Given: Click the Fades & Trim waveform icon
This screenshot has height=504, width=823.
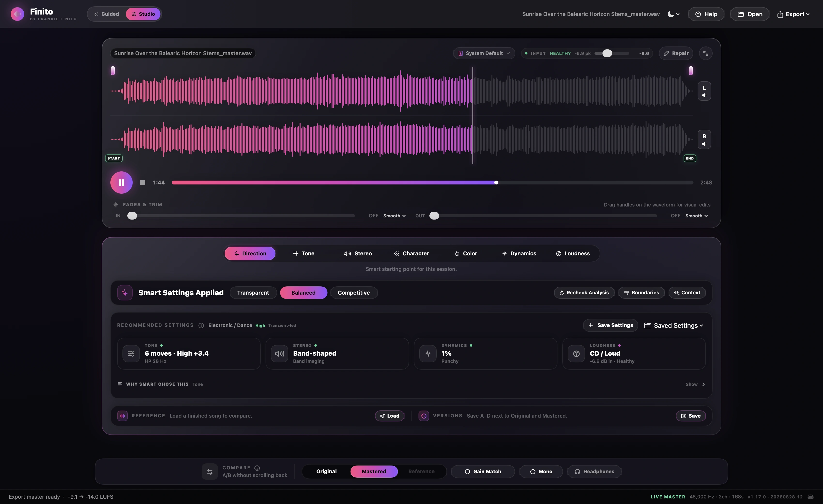Looking at the screenshot, I should tap(115, 205).
